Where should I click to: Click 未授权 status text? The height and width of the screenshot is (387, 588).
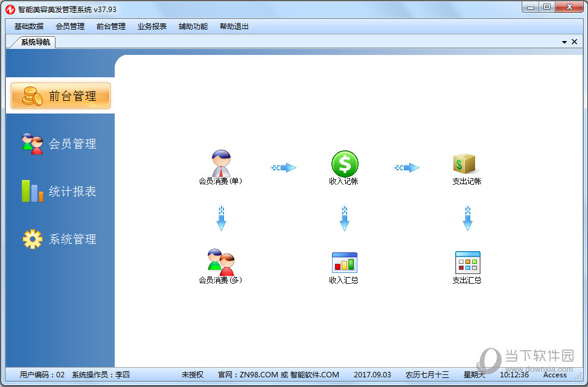[x=193, y=375]
